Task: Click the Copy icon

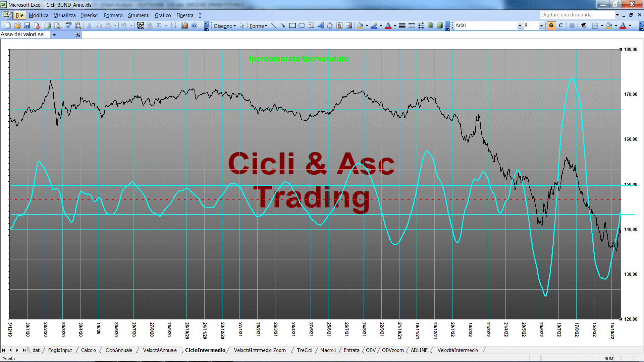Action: click(99, 25)
